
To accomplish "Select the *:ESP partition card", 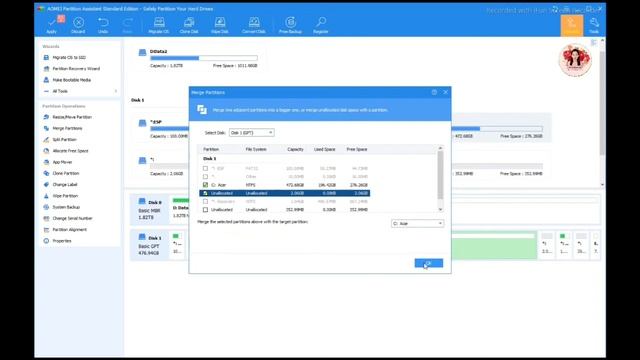I will coord(163,129).
